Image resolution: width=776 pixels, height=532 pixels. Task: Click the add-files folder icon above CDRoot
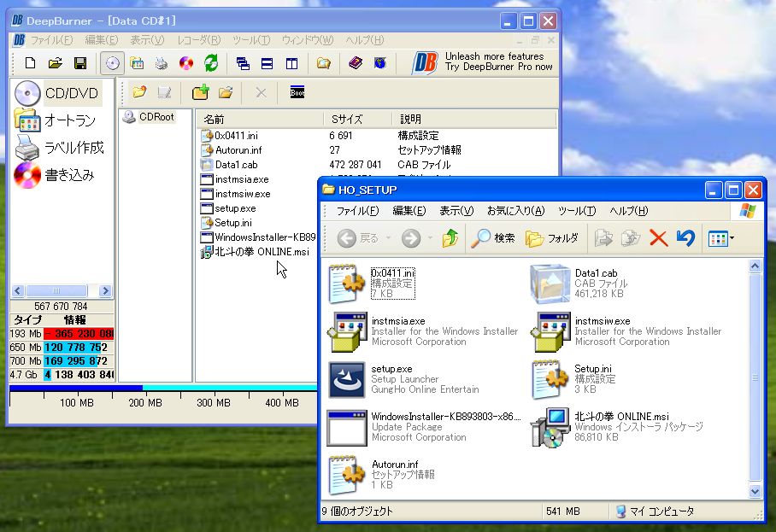pyautogui.click(x=139, y=92)
